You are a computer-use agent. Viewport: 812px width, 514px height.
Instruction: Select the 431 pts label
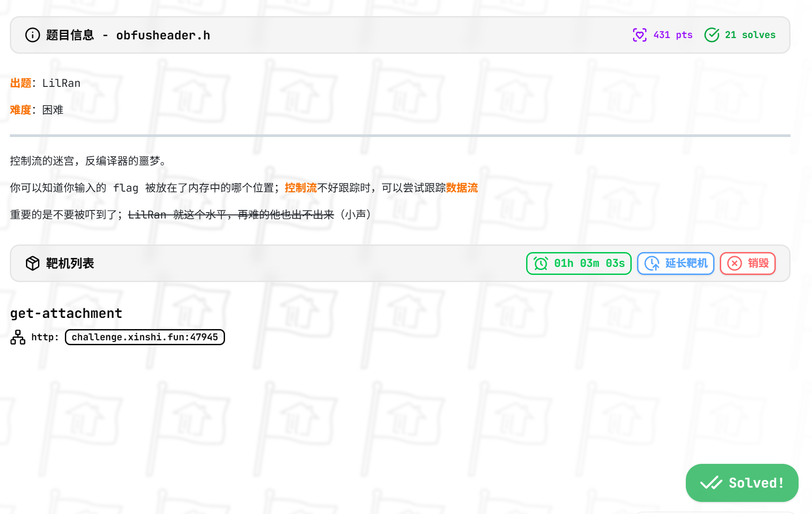[x=672, y=35]
